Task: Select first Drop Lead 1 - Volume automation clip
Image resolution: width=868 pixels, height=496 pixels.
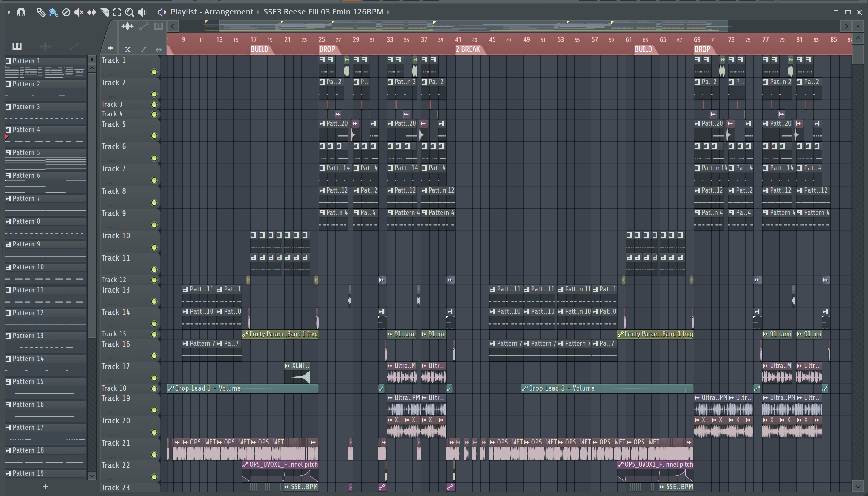Action: point(243,388)
